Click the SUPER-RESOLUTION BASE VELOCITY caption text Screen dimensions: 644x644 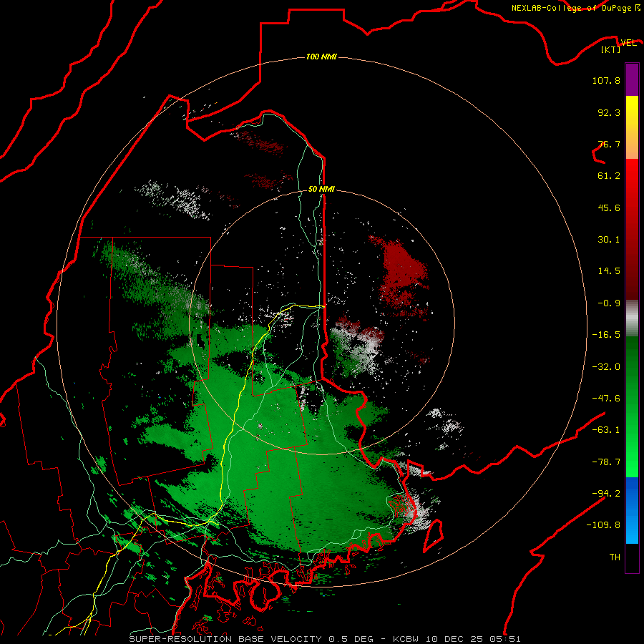225,639
